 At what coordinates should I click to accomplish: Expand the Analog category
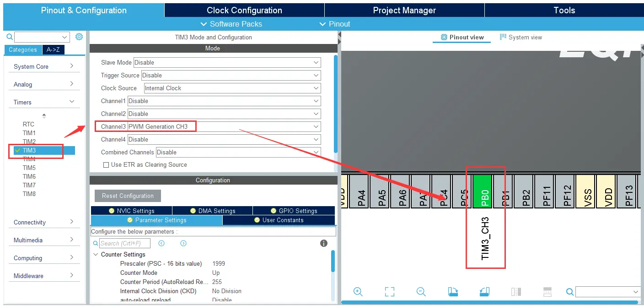44,84
